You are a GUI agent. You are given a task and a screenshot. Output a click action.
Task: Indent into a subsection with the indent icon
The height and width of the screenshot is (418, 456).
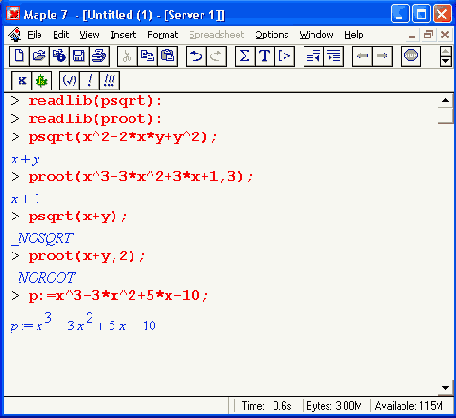click(334, 56)
